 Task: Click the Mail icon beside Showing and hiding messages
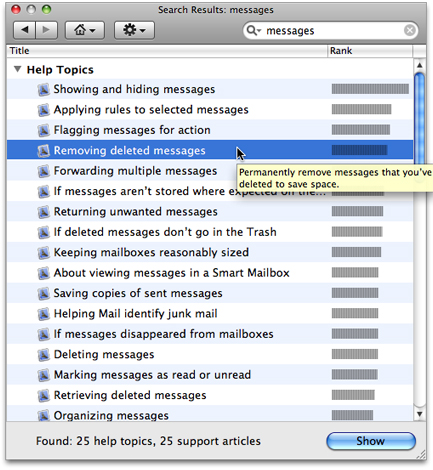click(43, 89)
